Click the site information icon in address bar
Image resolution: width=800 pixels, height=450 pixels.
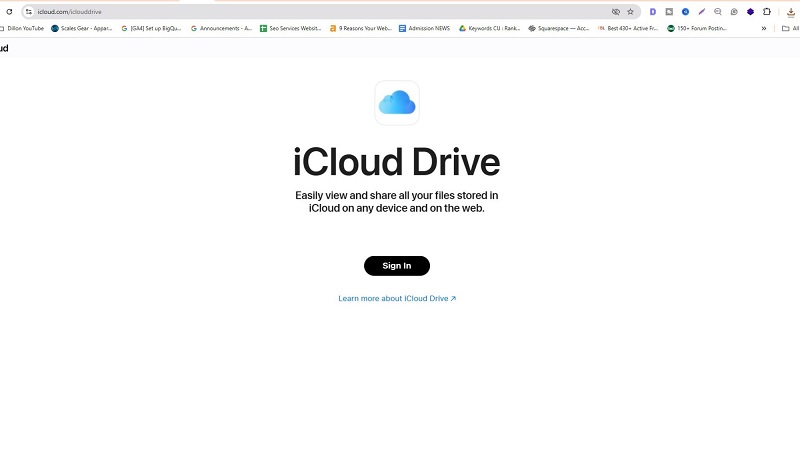coord(28,12)
